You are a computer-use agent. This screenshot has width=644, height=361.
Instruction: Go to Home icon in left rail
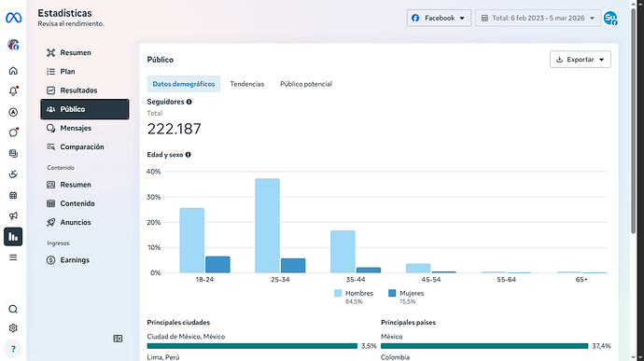pyautogui.click(x=13, y=71)
